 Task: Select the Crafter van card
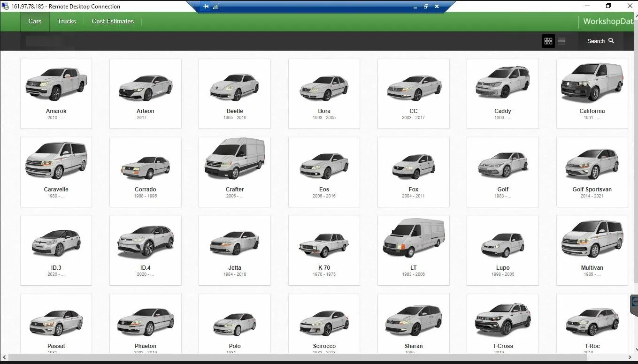click(235, 172)
